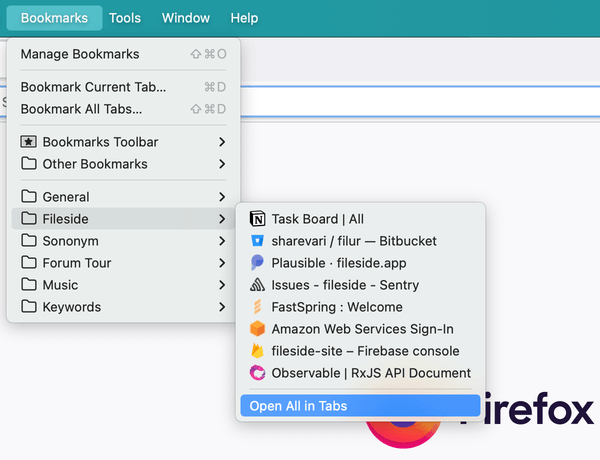Open Observable | RxJS API Document bookmark

360,373
